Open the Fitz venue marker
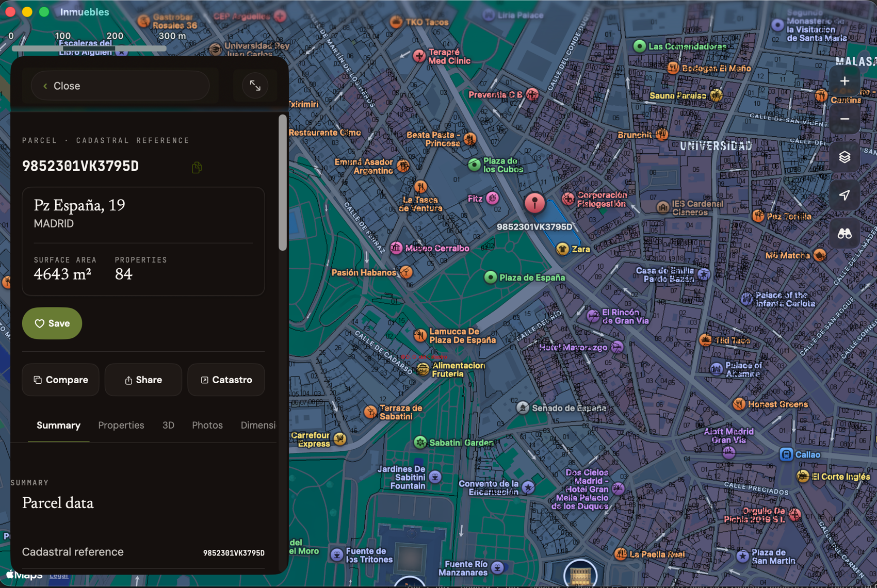The height and width of the screenshot is (588, 877). 493,199
